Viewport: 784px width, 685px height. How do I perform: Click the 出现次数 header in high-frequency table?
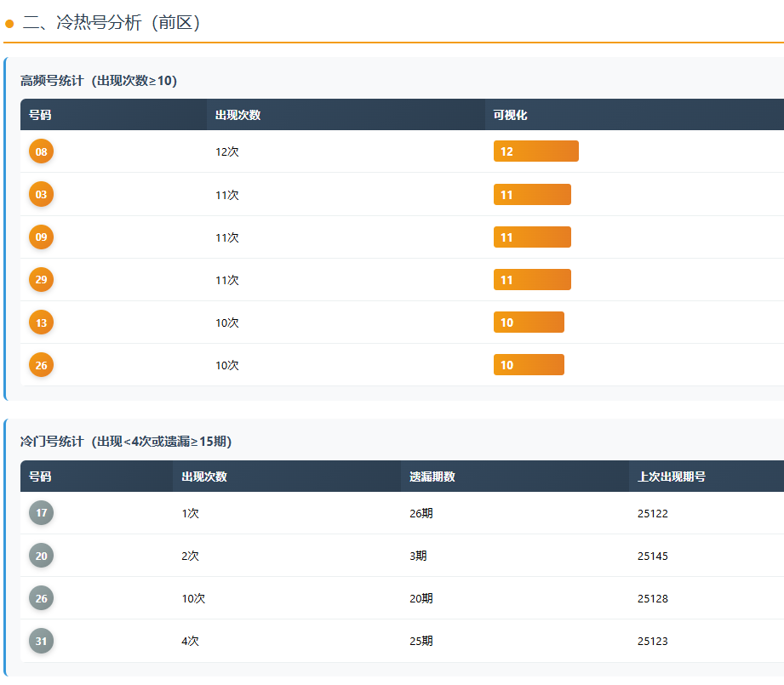(237, 115)
